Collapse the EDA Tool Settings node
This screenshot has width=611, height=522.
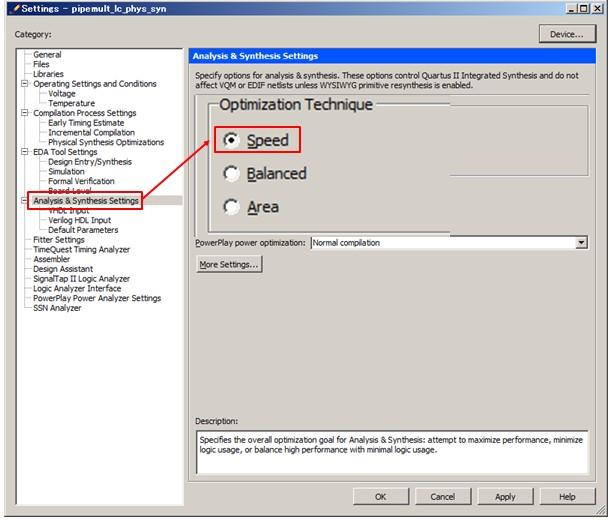point(25,152)
